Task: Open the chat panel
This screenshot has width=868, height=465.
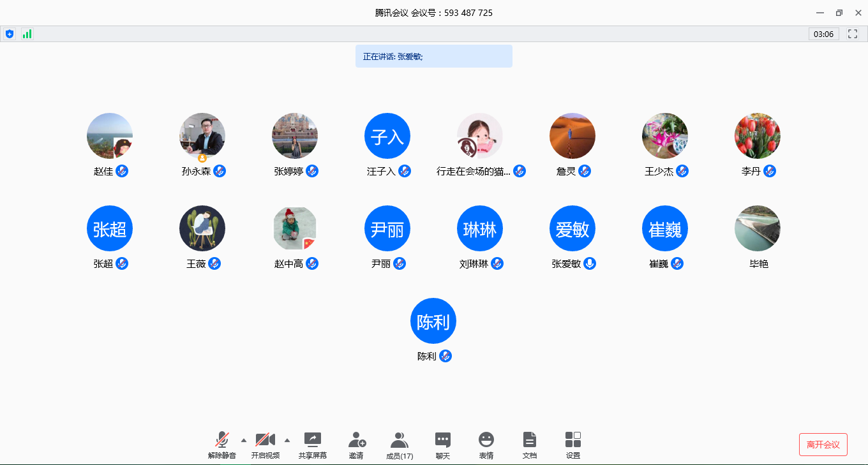Action: click(x=443, y=440)
